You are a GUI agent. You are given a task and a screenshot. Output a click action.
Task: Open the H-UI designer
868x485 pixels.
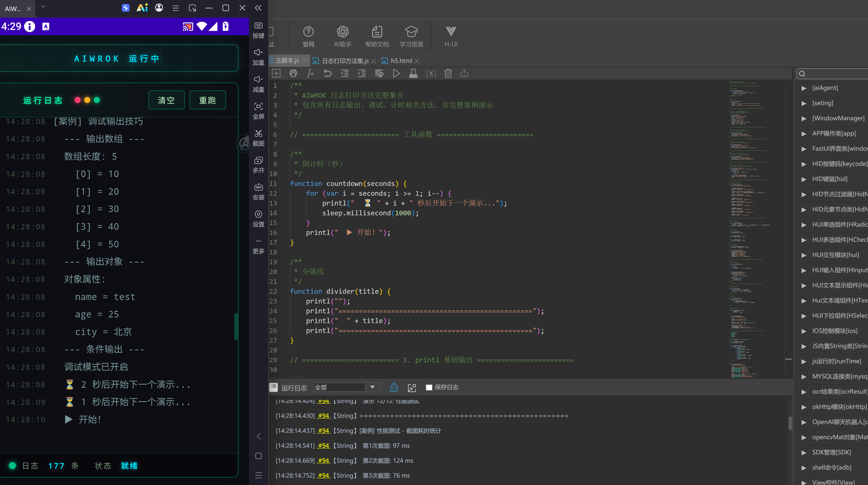click(x=451, y=36)
